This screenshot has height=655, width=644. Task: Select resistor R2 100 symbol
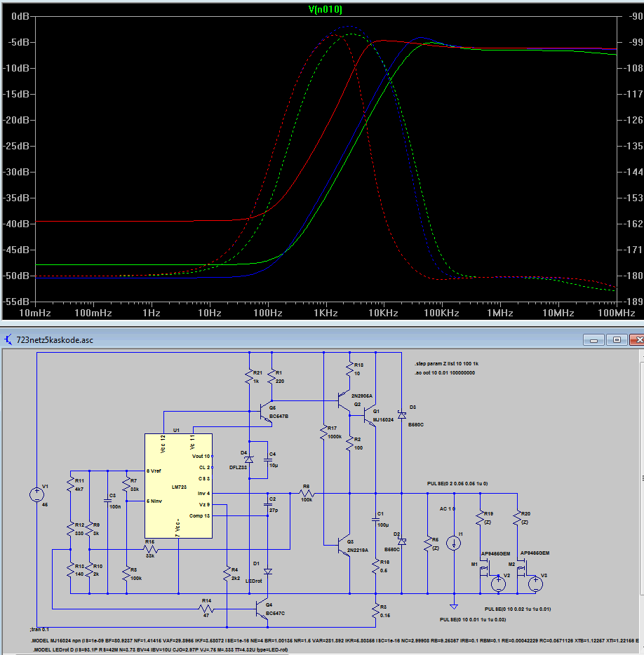click(x=350, y=443)
